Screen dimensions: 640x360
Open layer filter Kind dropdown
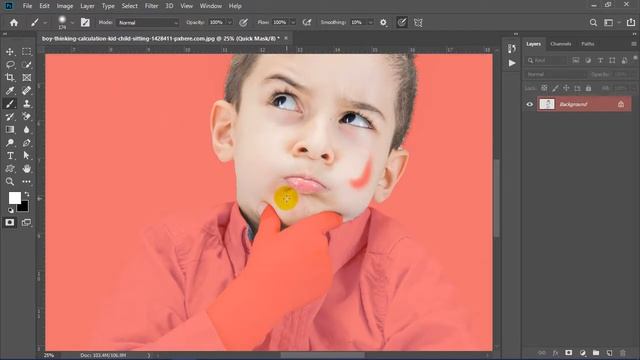pos(546,60)
